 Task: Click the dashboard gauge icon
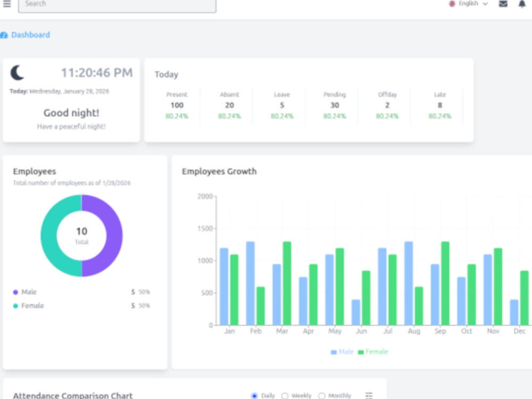coord(4,35)
